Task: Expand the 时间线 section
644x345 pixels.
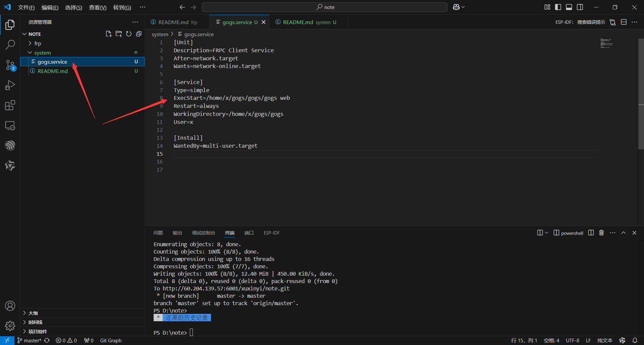Action: (35, 322)
